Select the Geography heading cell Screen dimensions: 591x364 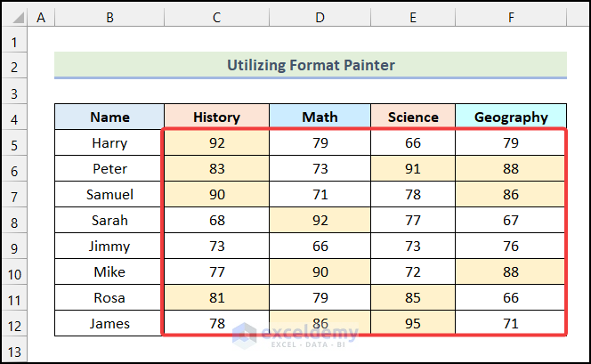[x=511, y=117]
